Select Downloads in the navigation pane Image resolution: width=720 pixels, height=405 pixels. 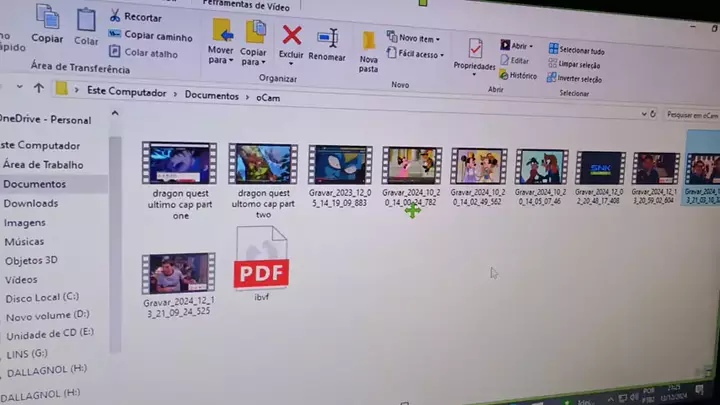(31, 203)
